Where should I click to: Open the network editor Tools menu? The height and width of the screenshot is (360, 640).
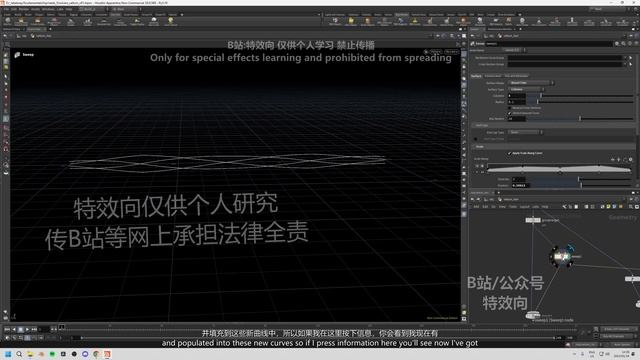513,207
